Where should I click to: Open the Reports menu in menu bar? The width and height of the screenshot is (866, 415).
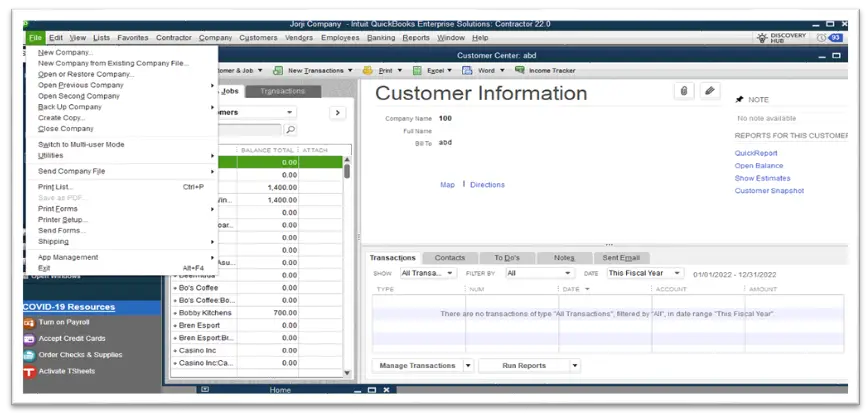pyautogui.click(x=416, y=38)
